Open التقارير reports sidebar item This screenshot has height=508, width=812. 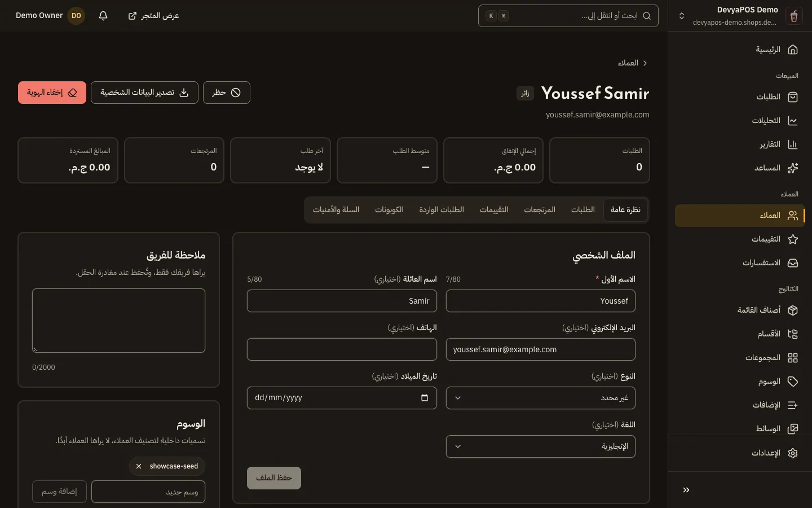pyautogui.click(x=740, y=144)
